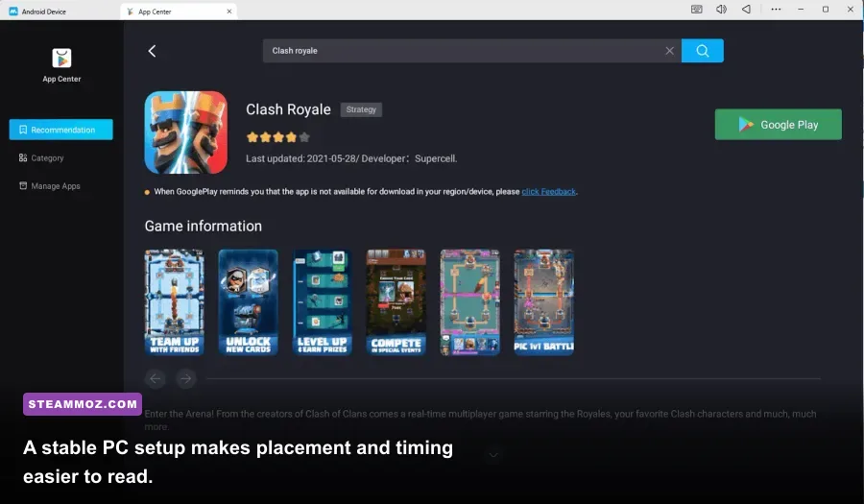Open the Epic 1v1 Battles screenshot
Screen dimensions: 864x504
[543, 302]
